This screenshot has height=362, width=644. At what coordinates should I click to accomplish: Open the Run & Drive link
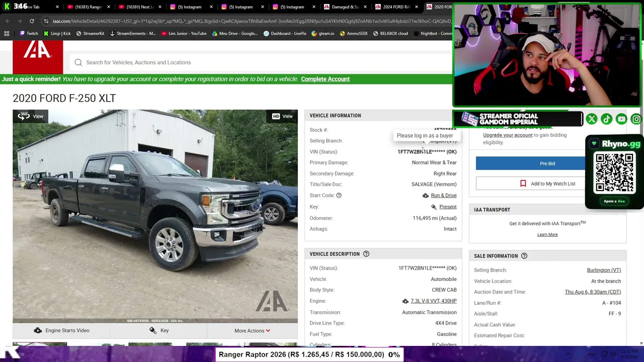(x=444, y=196)
